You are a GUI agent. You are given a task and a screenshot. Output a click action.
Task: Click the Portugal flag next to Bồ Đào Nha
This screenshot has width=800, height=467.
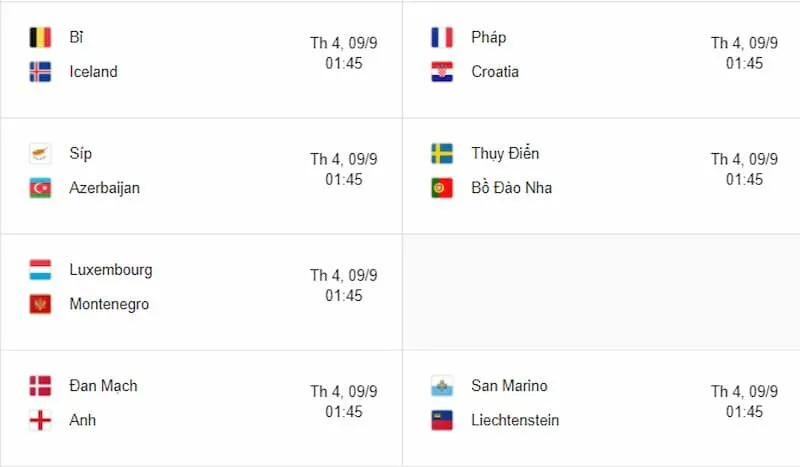pos(442,188)
